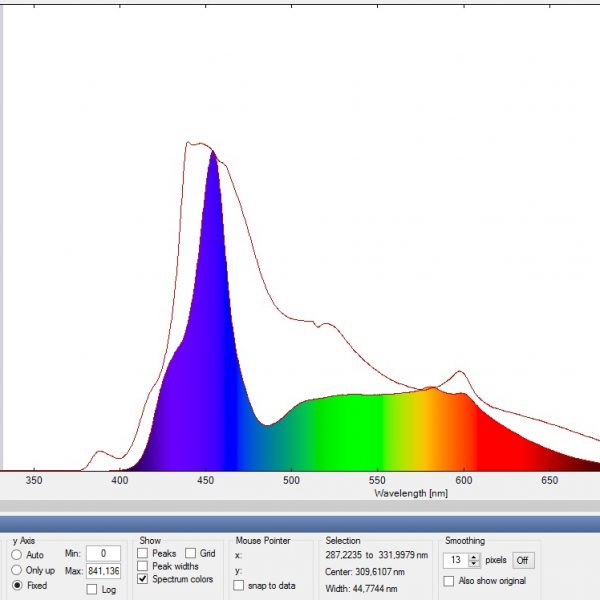Image resolution: width=600 pixels, height=600 pixels.
Task: Click the selection Width value text
Action: pos(361,589)
